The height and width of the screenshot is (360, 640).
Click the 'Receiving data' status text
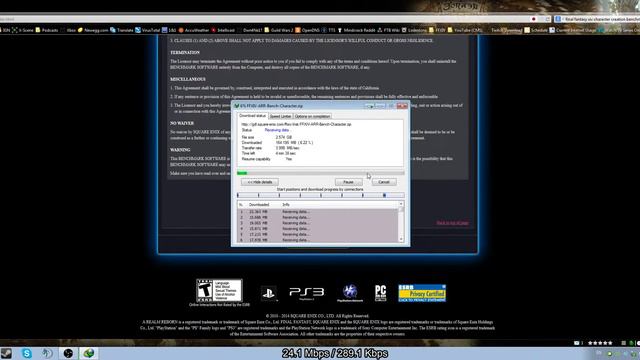coord(277,130)
